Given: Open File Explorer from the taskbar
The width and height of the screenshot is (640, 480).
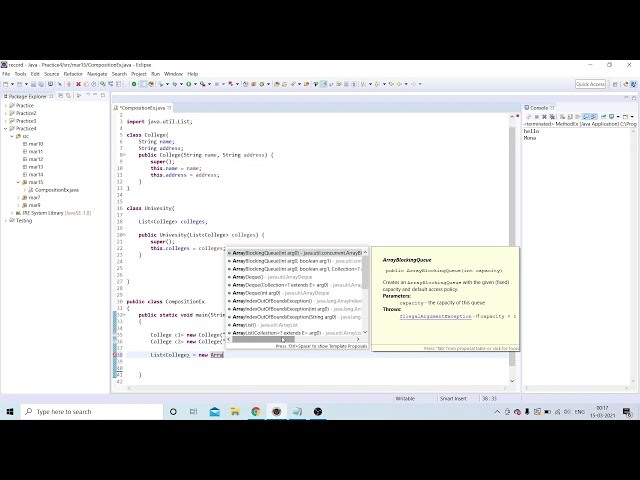Looking at the screenshot, I should [235, 411].
